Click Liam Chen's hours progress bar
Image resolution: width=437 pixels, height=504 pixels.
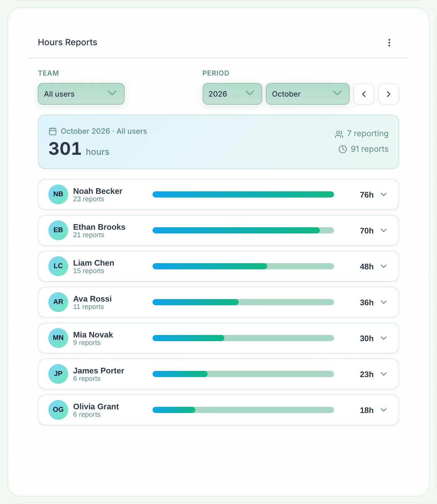pos(243,266)
